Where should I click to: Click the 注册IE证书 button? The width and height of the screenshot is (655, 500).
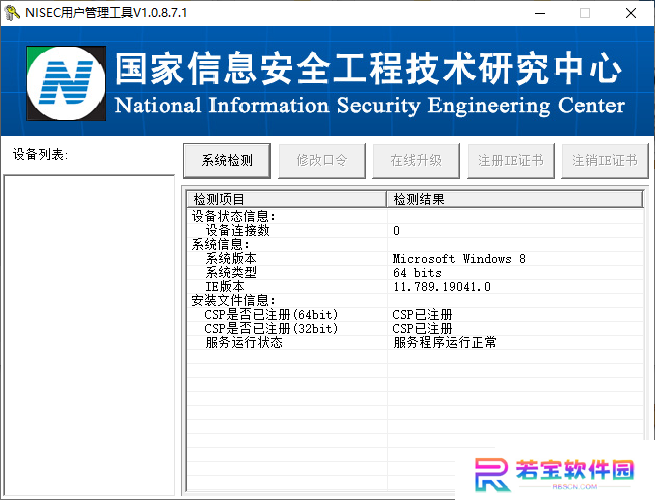click(511, 160)
